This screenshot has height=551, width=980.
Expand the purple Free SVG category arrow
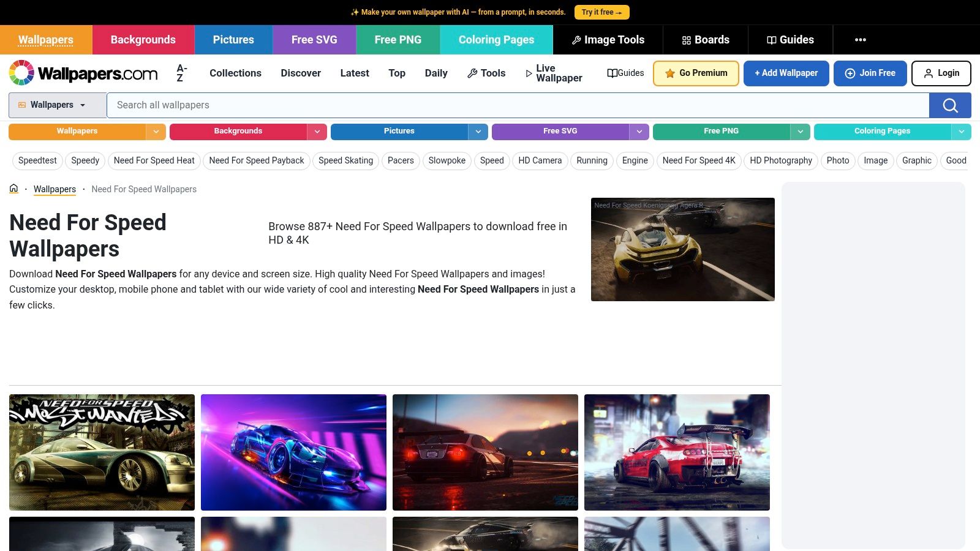tap(639, 132)
